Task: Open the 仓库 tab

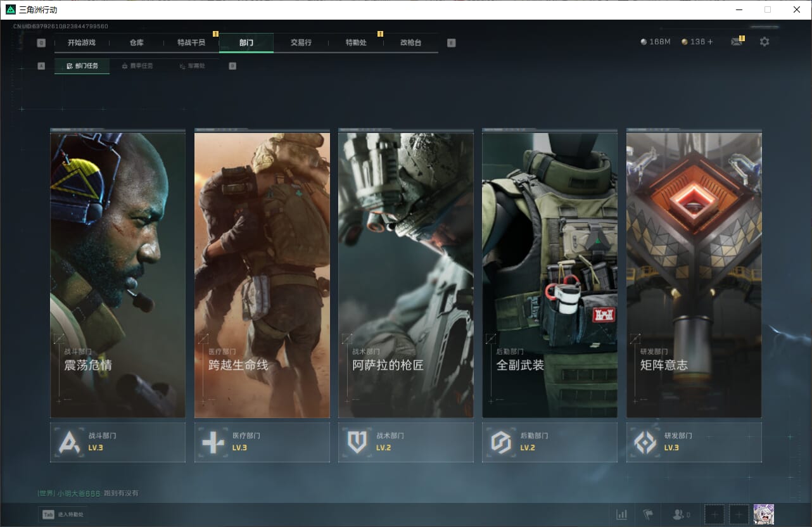Action: coord(137,42)
